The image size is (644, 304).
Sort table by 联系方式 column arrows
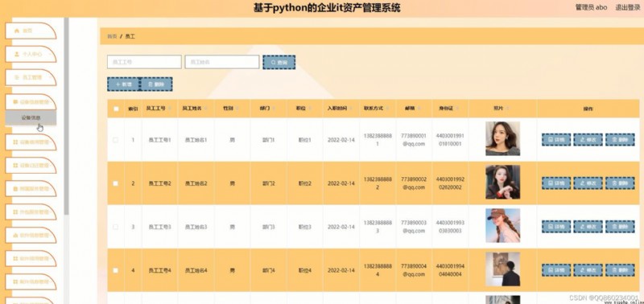(387, 109)
